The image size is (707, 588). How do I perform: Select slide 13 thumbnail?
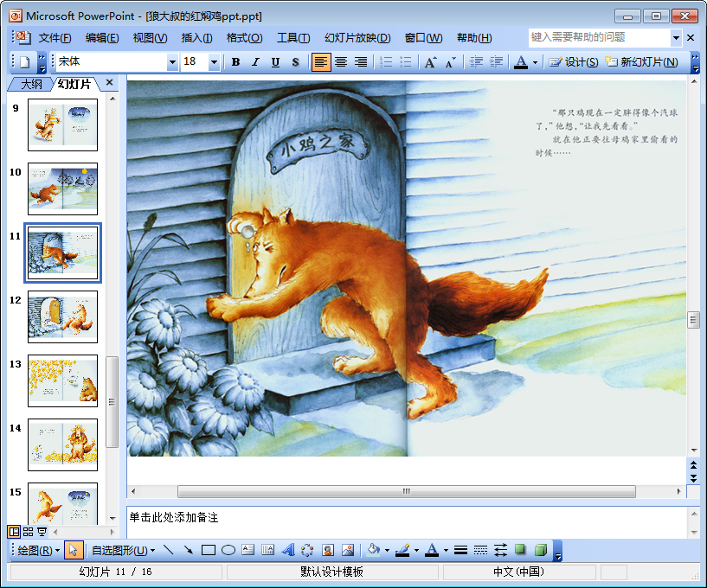pyautogui.click(x=62, y=380)
